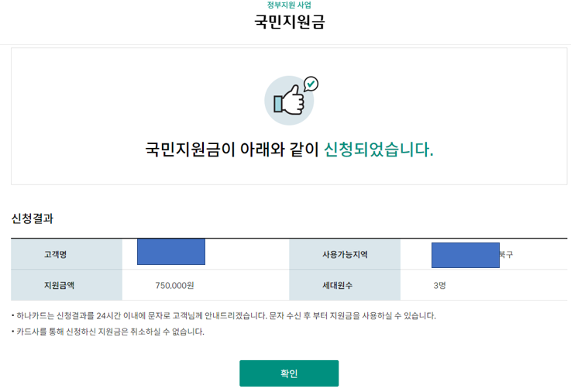Click the 신청되었습니다 green message text
This screenshot has width=571, height=392.
coord(378,150)
